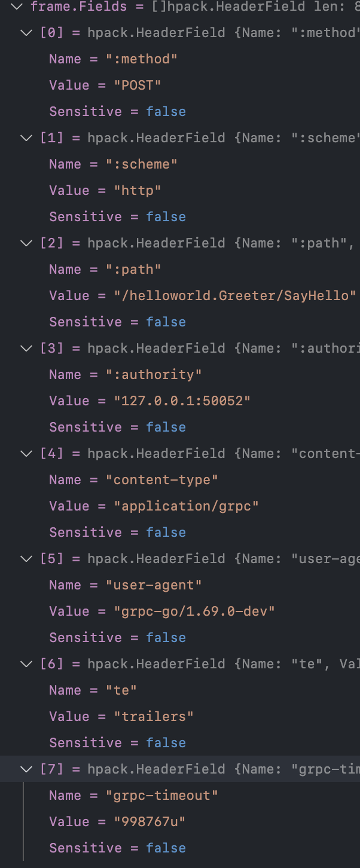The image size is (360, 868).
Task: Select the "application/grpc" value row
Action: coord(180,506)
